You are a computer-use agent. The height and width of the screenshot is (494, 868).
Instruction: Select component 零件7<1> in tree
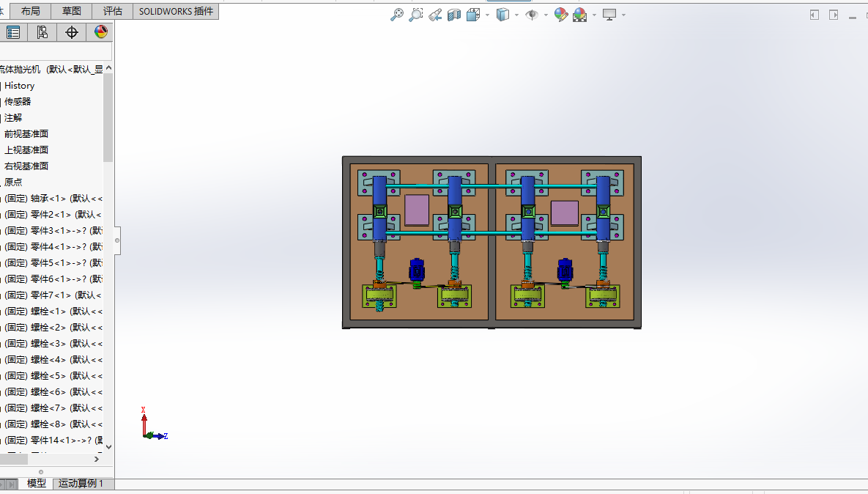click(53, 295)
